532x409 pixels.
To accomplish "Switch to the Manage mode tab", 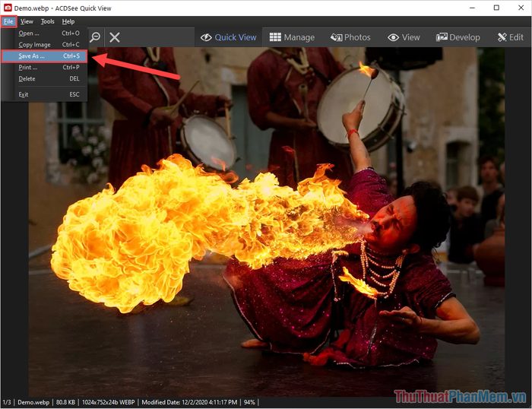I will 292,37.
